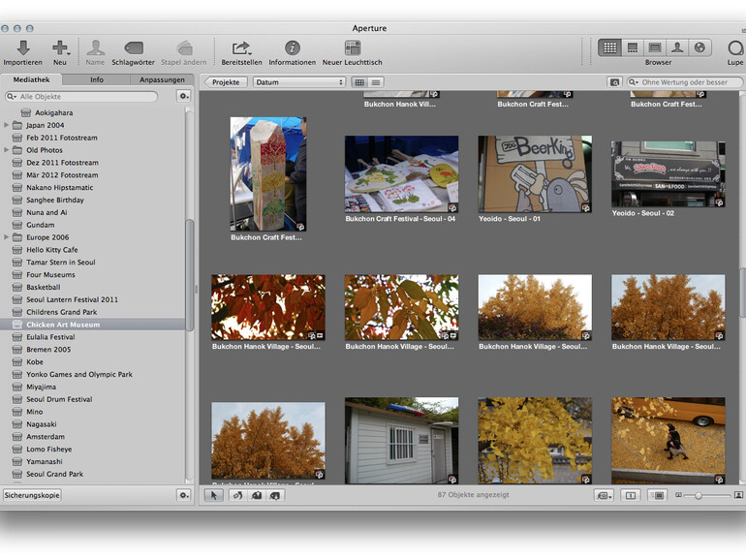Screen dimensions: 746x560
Task: Switch to Faces view in toolbar
Action: [678, 47]
